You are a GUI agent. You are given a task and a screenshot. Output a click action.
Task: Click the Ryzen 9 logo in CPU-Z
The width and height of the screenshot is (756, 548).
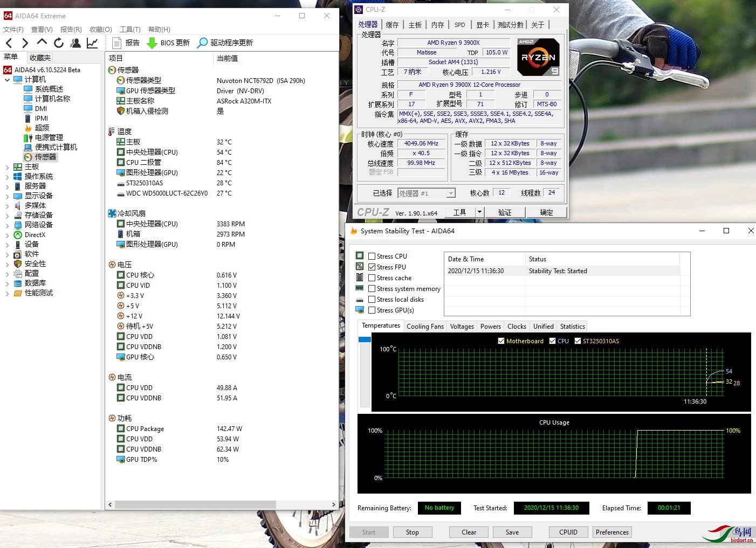point(538,57)
